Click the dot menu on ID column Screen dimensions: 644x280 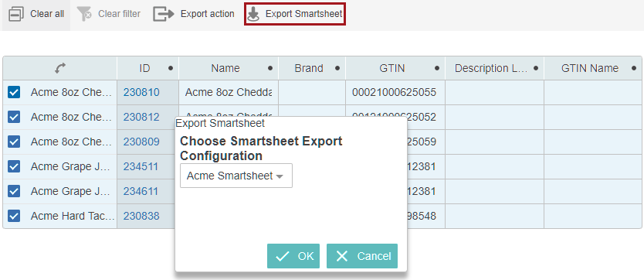tap(171, 68)
